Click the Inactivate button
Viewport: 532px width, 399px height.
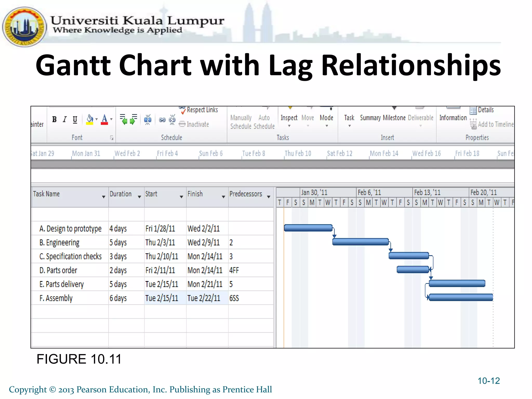194,124
